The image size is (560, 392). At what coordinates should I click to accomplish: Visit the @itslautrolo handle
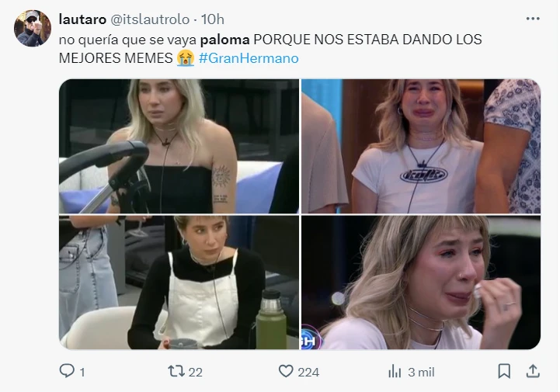(150, 19)
